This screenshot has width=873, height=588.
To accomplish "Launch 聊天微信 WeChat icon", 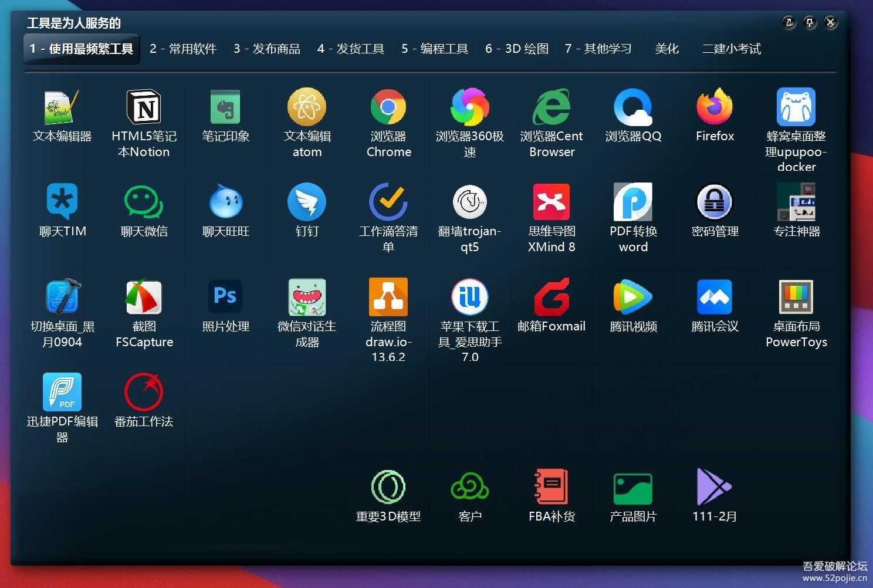I will [144, 202].
